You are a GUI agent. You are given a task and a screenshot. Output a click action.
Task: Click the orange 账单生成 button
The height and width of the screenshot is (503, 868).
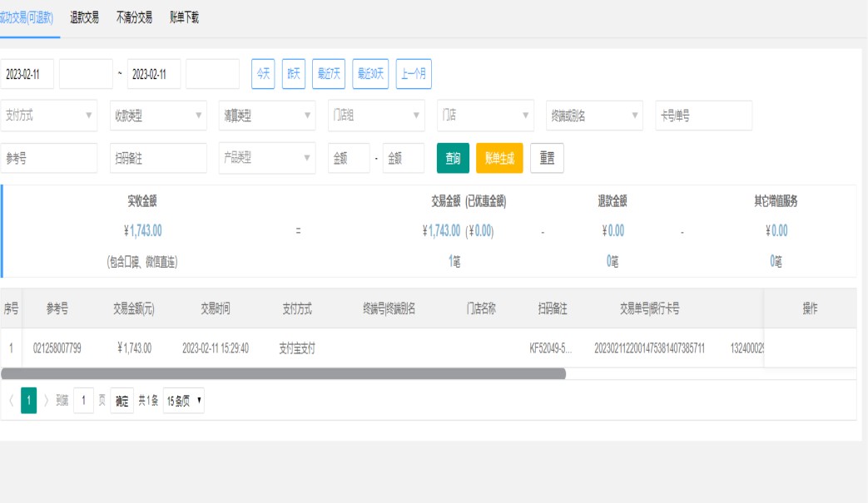pyautogui.click(x=499, y=158)
